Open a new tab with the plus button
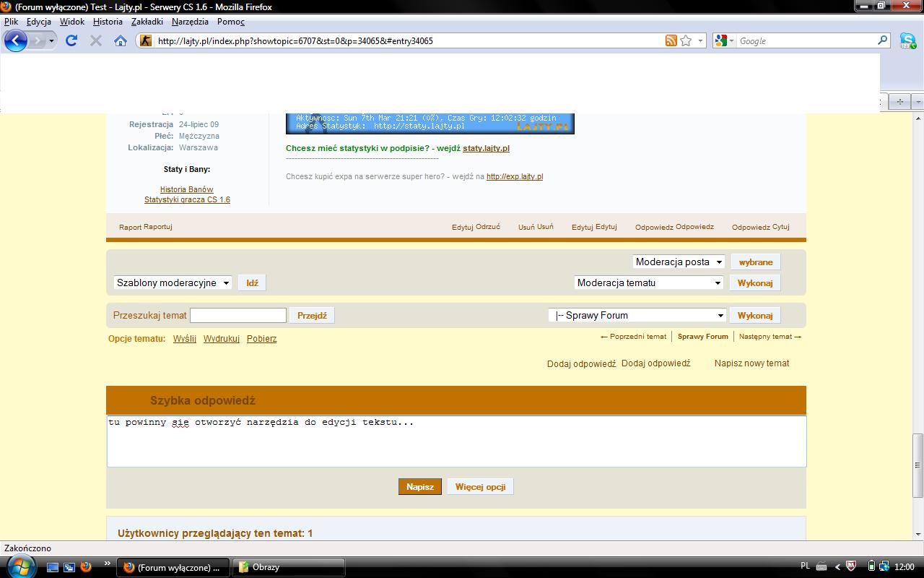 click(899, 101)
